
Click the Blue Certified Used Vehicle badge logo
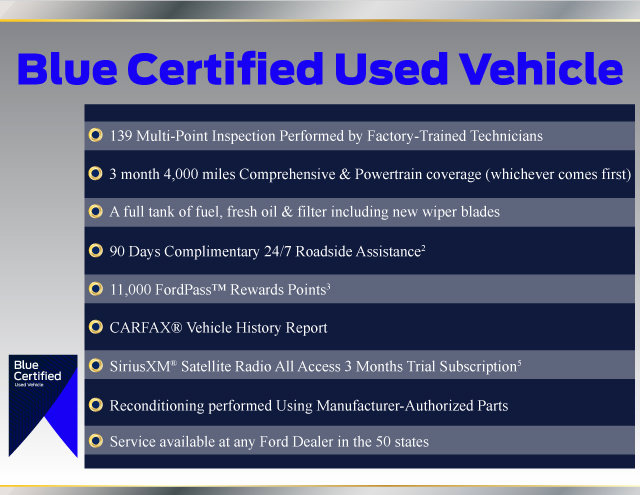[x=43, y=406]
